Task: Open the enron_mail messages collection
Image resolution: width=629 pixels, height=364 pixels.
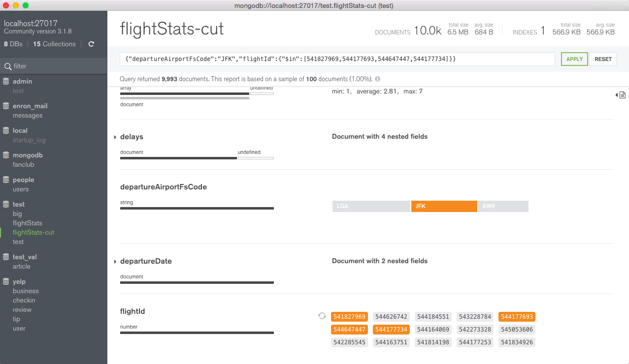Action: (28, 116)
